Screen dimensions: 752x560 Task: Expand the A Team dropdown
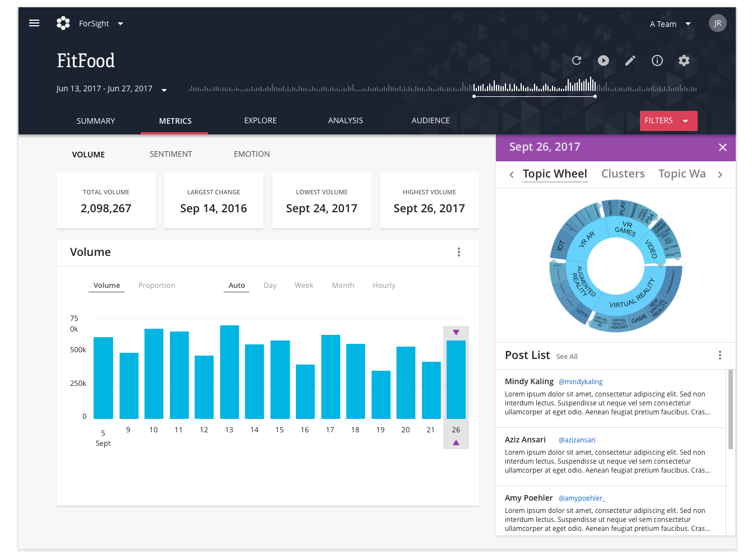688,24
